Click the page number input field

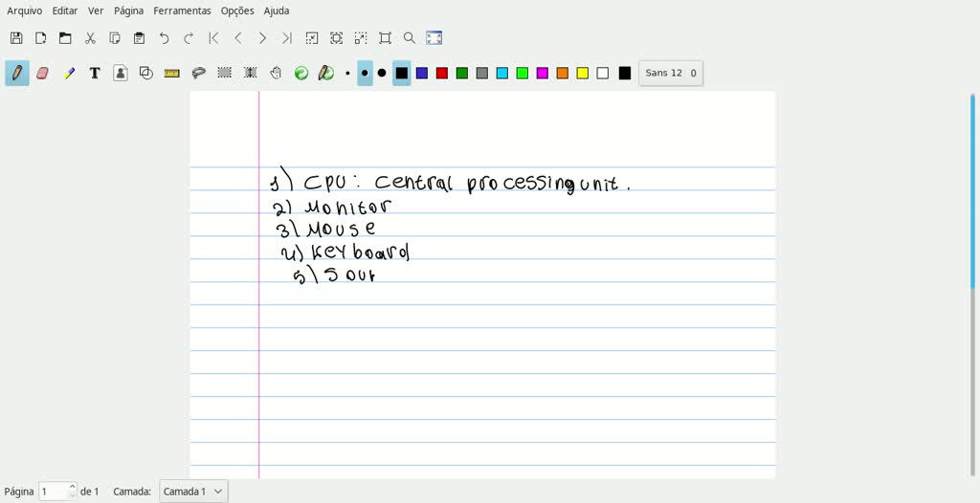(x=54, y=492)
